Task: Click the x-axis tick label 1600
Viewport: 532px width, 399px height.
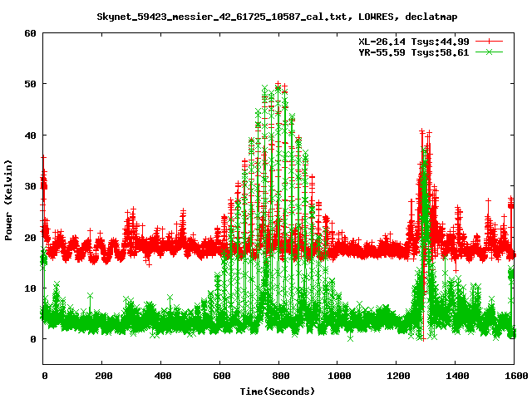Action: tap(516, 376)
